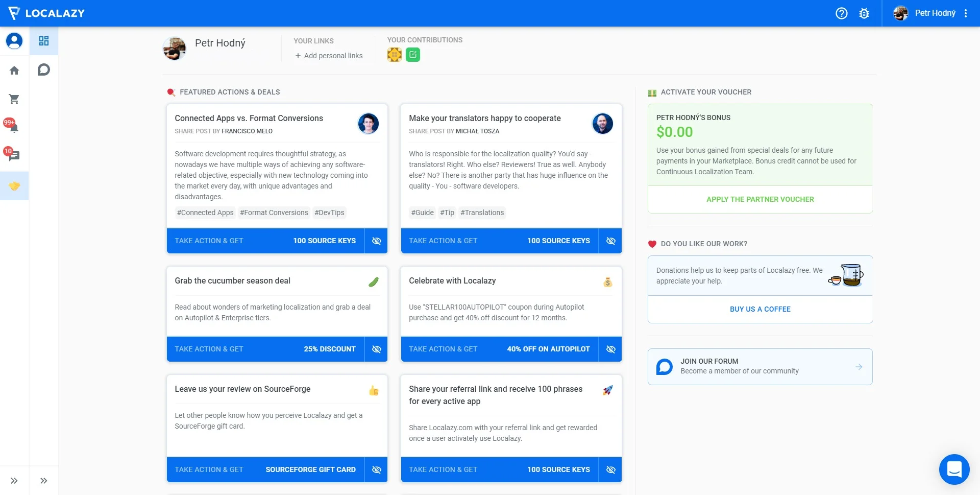Expand the left primary sidebar
Screen dimensions: 980x495
14,481
